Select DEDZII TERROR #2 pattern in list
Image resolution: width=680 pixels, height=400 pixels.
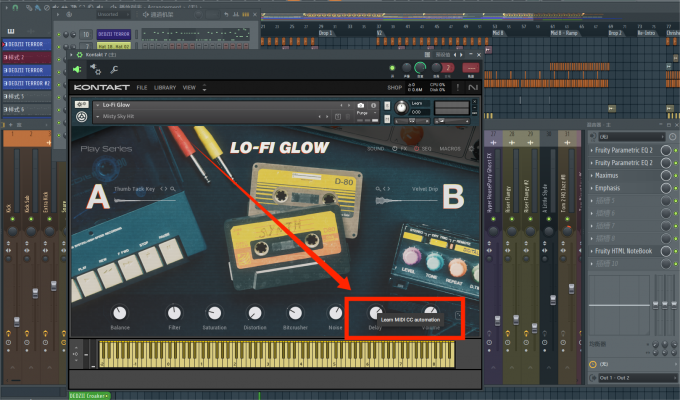pos(27,83)
